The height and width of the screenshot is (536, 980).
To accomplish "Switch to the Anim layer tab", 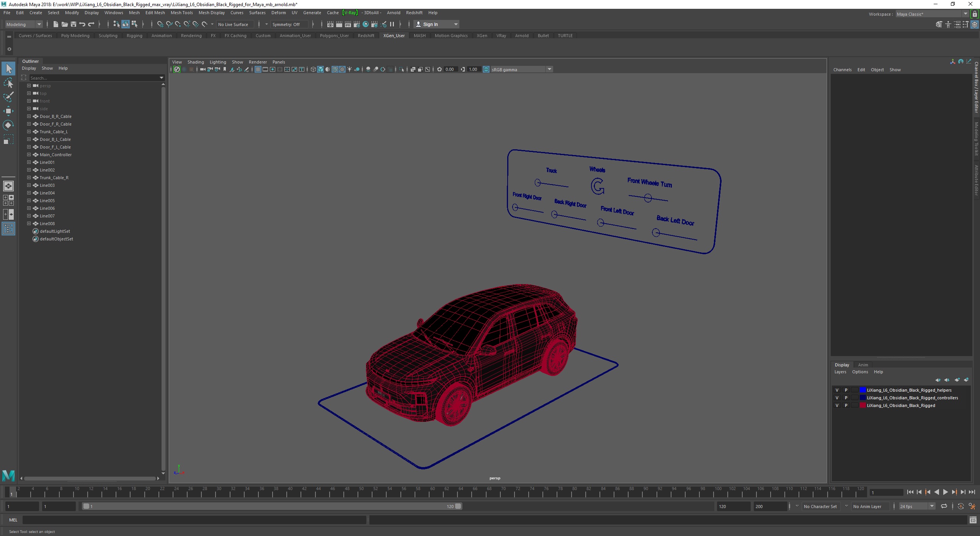I will pos(863,365).
